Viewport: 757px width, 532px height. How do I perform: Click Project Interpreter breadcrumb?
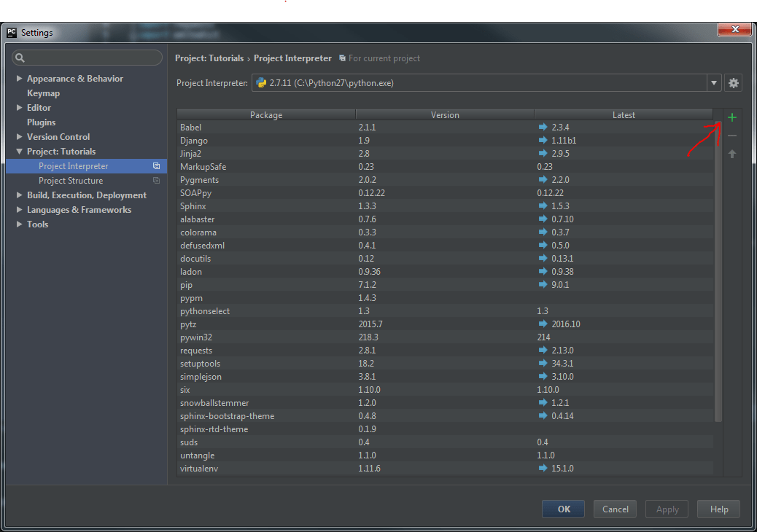coord(292,58)
